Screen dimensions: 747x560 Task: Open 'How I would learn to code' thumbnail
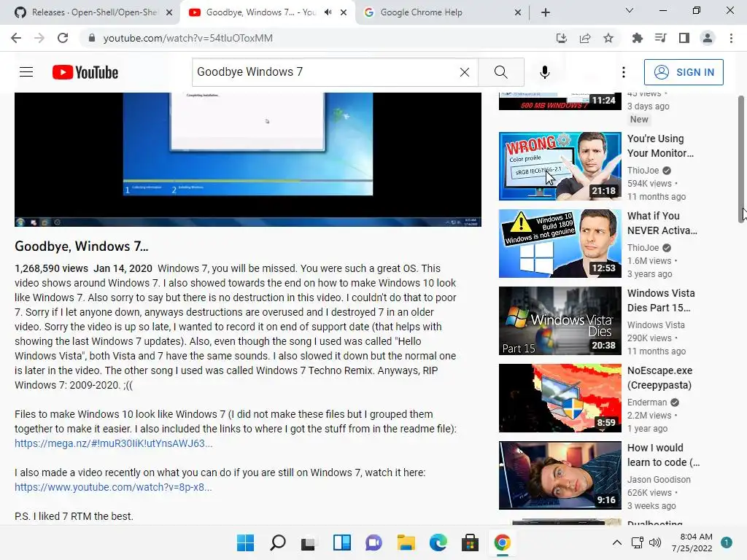[560, 475]
